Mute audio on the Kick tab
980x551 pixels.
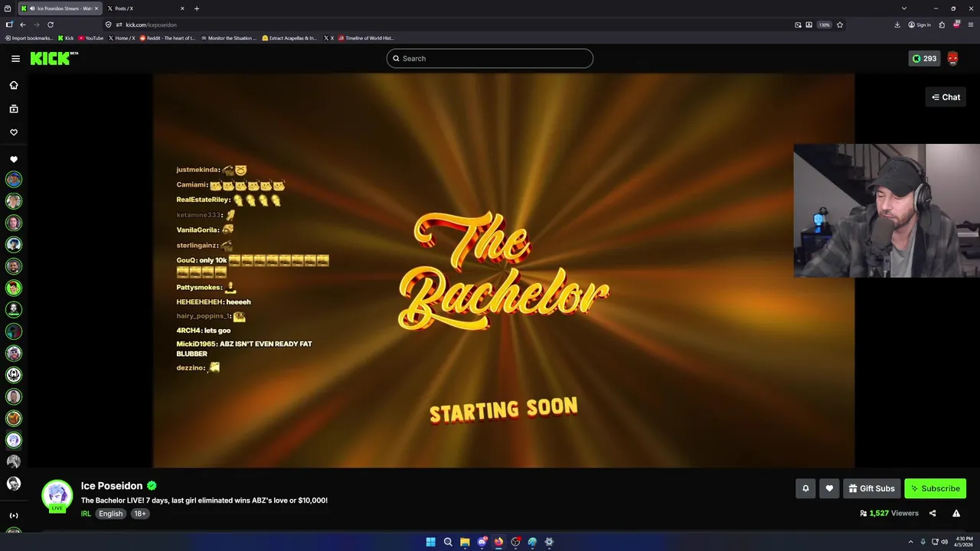tap(32, 8)
